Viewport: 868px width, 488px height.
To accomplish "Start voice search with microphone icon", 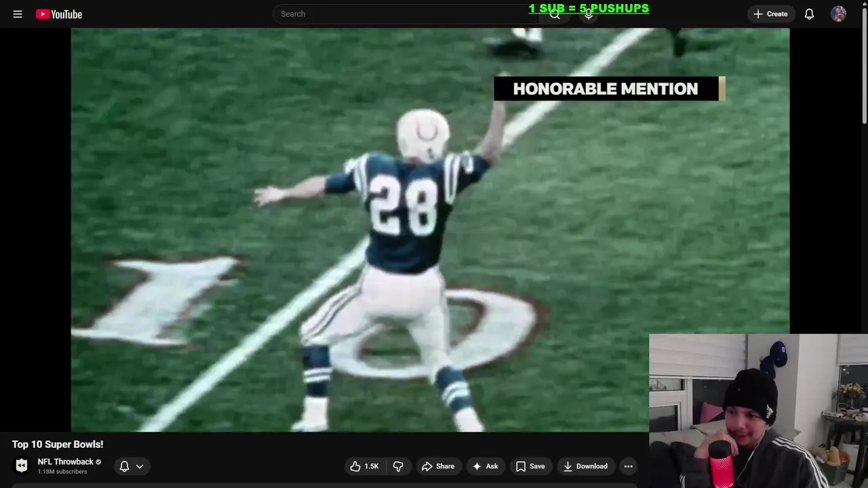I will point(589,14).
